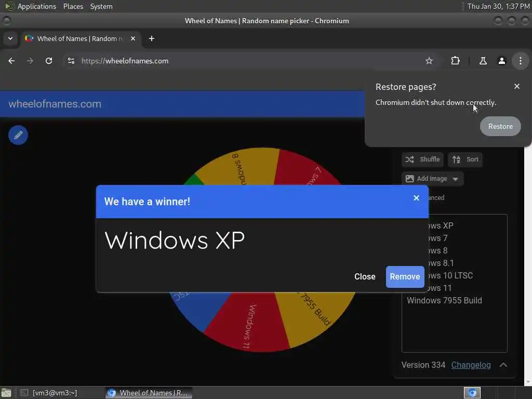Sort the wheel entries
Screen dimensions: 532x399
[465, 159]
